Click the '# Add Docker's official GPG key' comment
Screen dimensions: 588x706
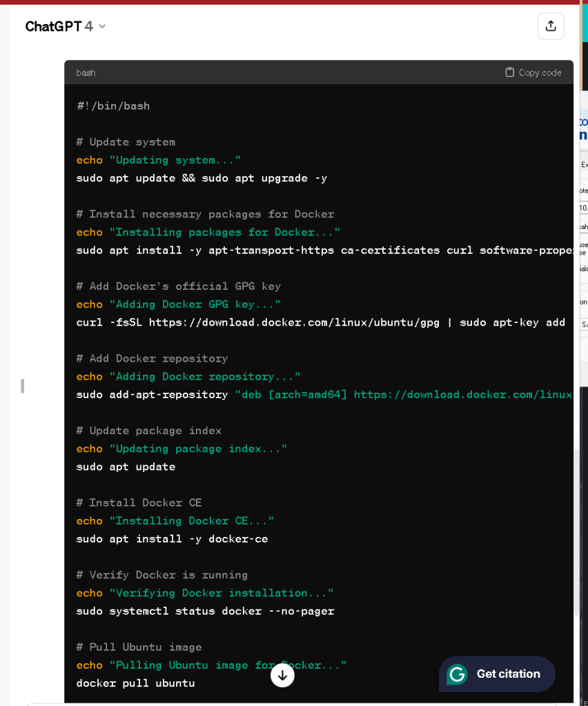pos(178,286)
